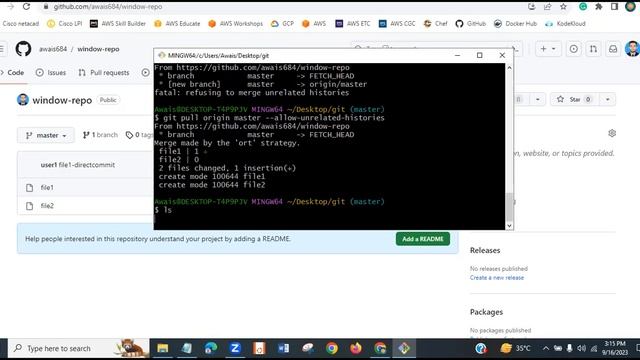Open the file1 entry in repository

pos(47,187)
